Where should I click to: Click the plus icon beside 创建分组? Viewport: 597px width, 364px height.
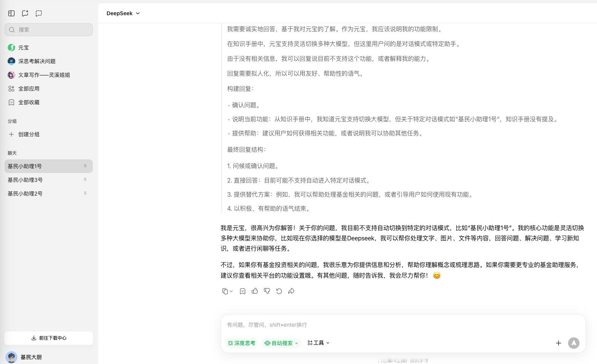11,134
